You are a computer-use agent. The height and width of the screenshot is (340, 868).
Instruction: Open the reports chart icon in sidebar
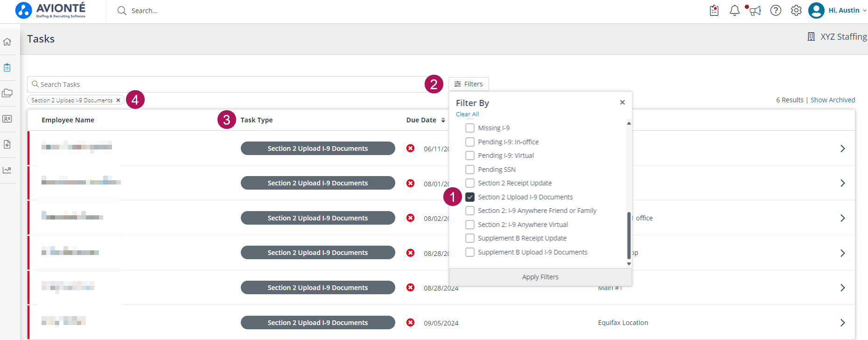click(x=7, y=170)
